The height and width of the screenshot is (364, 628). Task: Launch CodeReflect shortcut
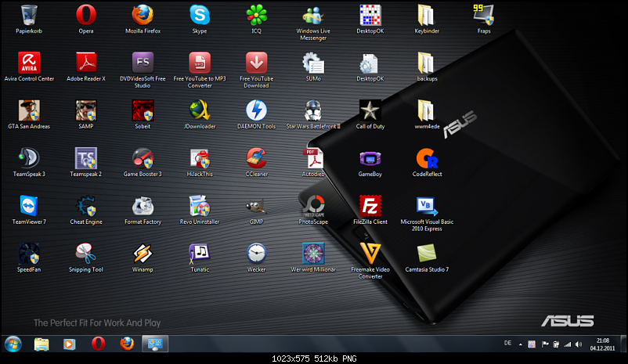pyautogui.click(x=427, y=158)
